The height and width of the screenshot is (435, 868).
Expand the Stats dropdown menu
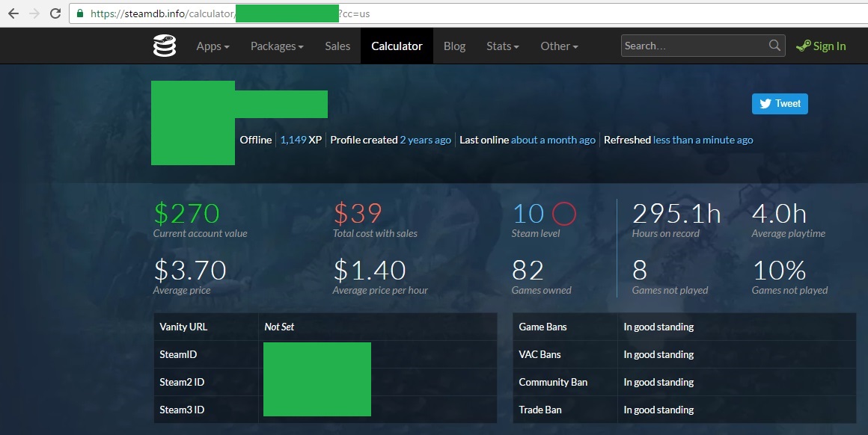[503, 46]
